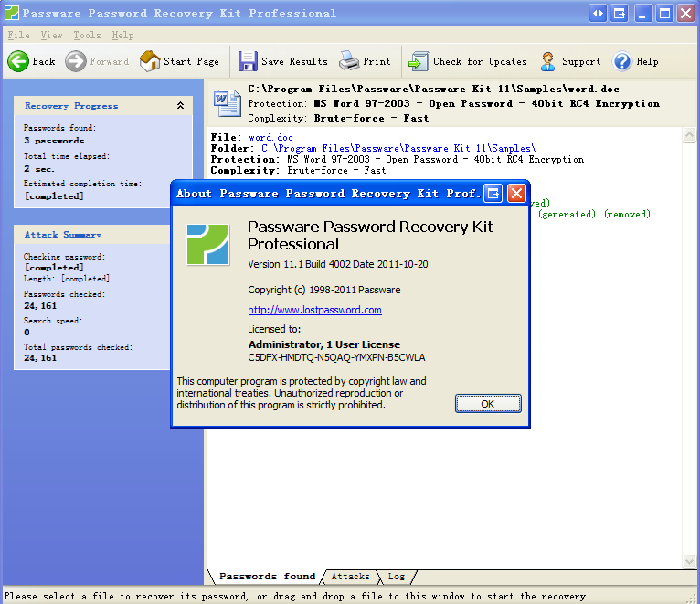This screenshot has width=700, height=604.
Task: Click the Support person icon
Action: [x=547, y=61]
